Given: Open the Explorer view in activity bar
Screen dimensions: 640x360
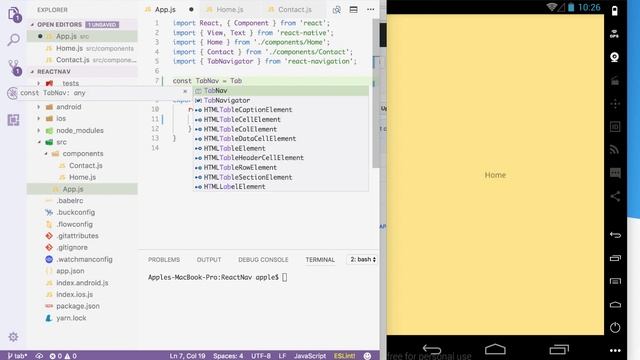Looking at the screenshot, I should click(x=14, y=15).
